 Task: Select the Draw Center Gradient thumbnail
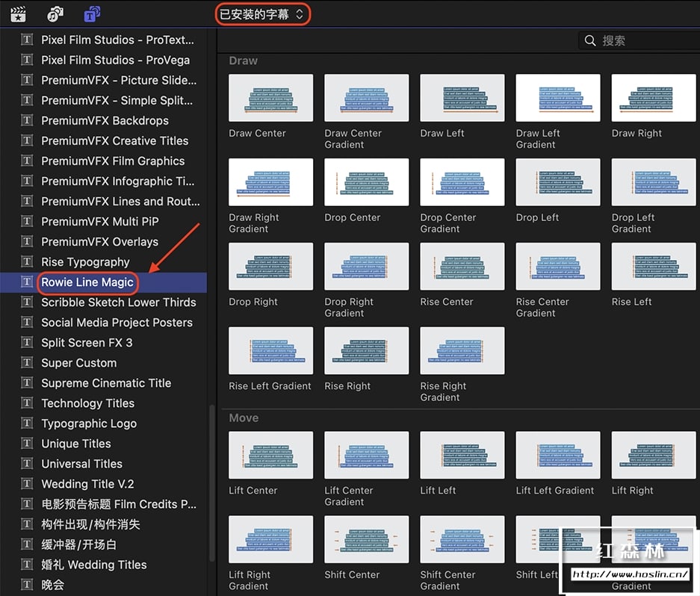tap(367, 98)
